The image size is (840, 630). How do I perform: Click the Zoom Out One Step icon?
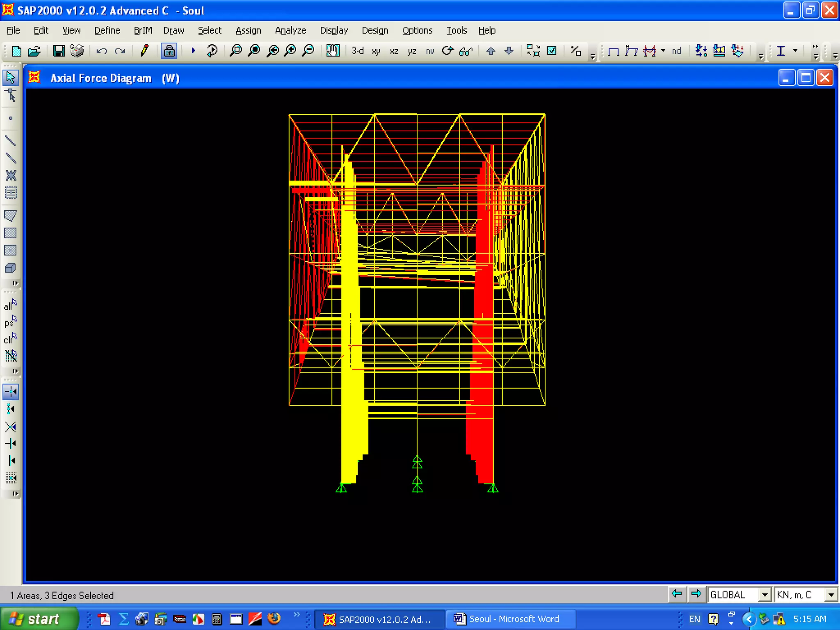[x=308, y=51]
